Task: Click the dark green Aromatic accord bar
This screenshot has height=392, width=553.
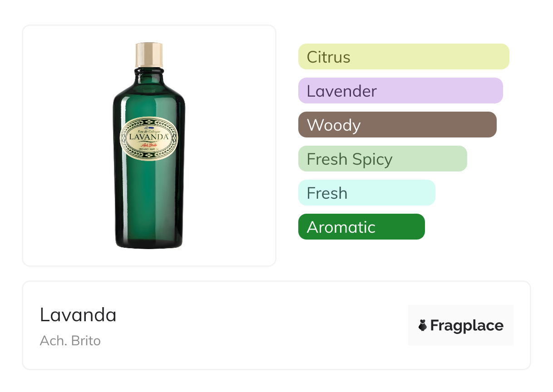Action: 361,227
